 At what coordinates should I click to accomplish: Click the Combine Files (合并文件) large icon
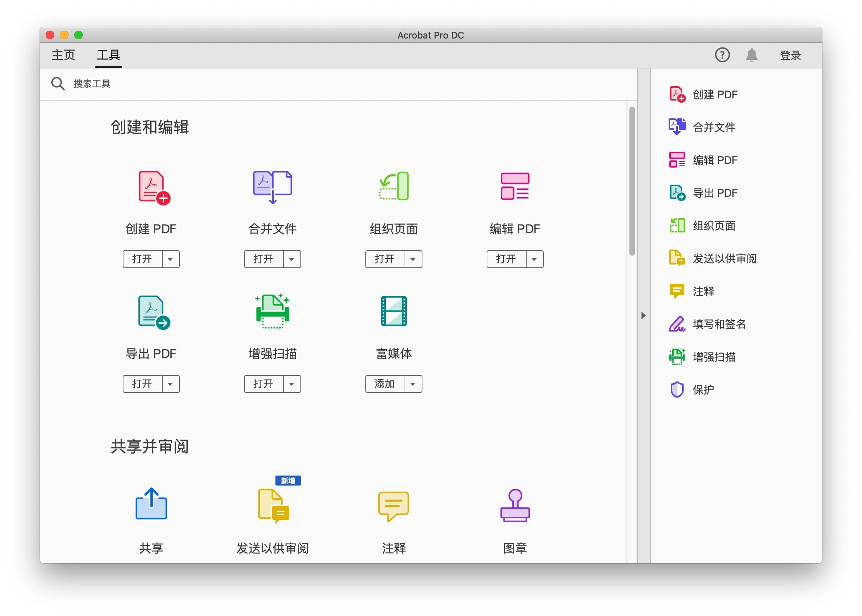(x=272, y=186)
